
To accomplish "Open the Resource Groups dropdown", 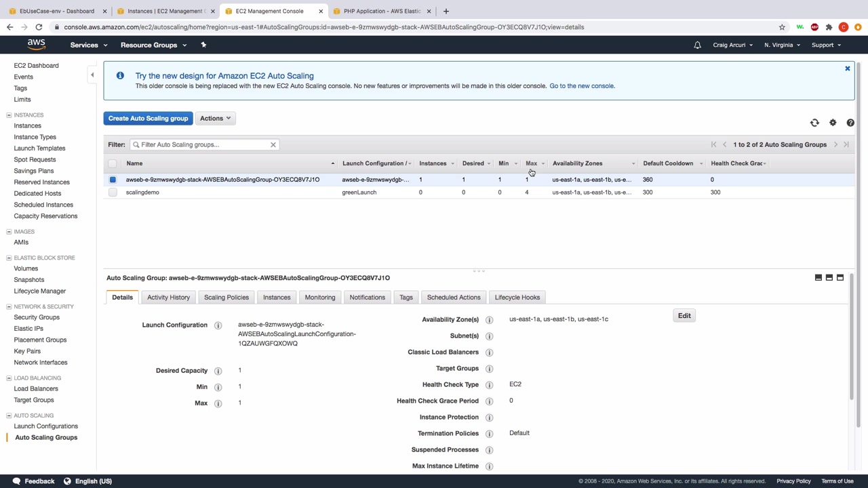I will [153, 45].
